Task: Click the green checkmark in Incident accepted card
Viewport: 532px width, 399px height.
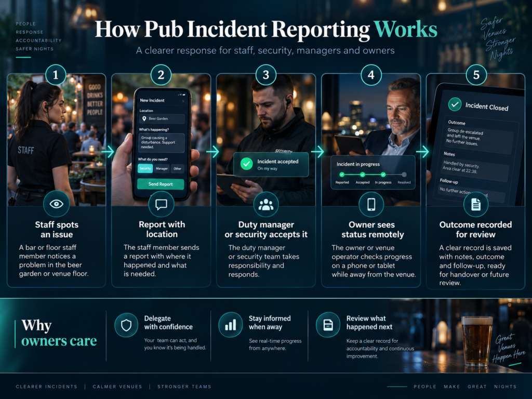Action: 247,164
